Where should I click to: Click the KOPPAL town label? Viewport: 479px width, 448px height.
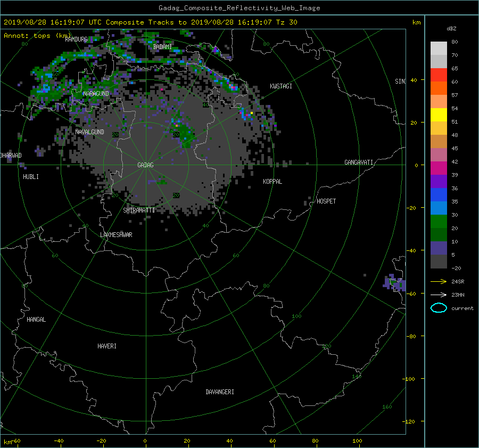pyautogui.click(x=272, y=182)
